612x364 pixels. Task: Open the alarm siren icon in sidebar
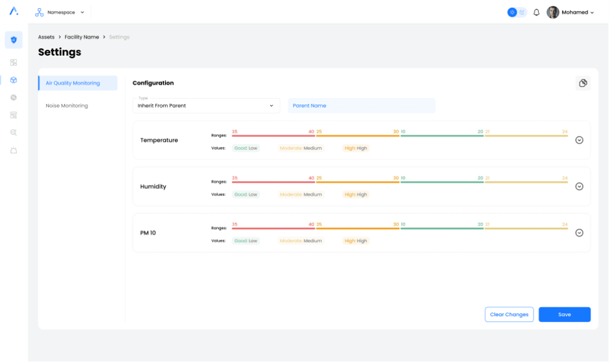(14, 151)
